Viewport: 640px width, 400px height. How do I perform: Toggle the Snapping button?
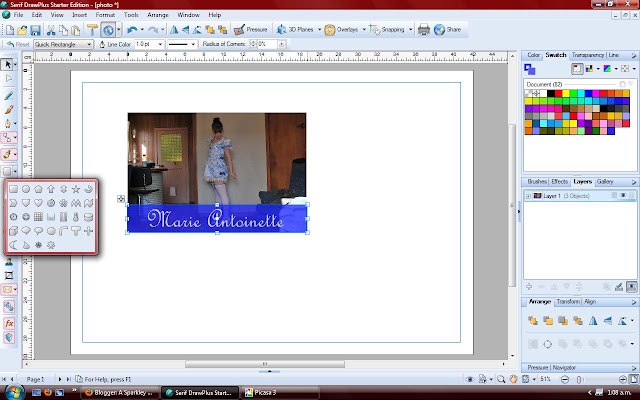coord(387,29)
